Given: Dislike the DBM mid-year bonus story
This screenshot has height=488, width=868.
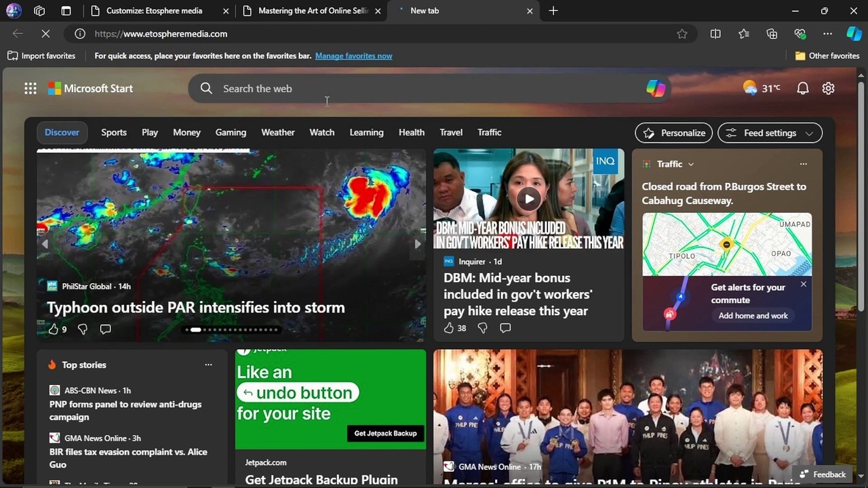Looking at the screenshot, I should 483,328.
